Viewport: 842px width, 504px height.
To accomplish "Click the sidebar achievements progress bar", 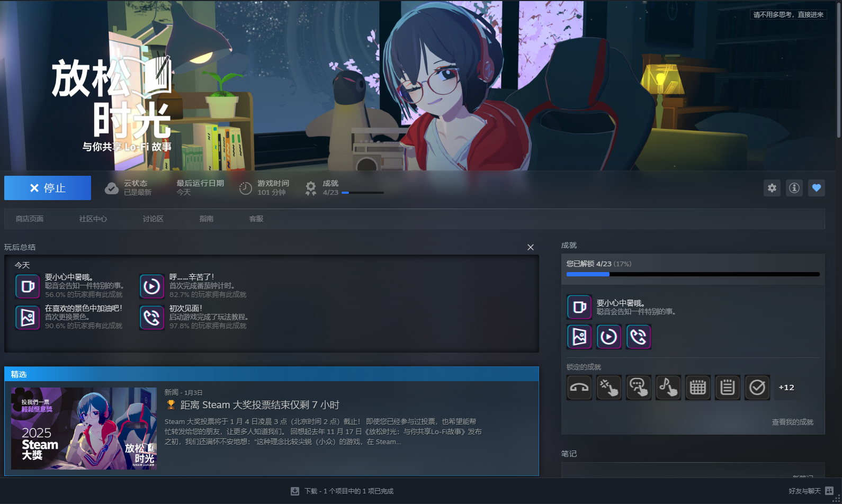I will [x=693, y=274].
